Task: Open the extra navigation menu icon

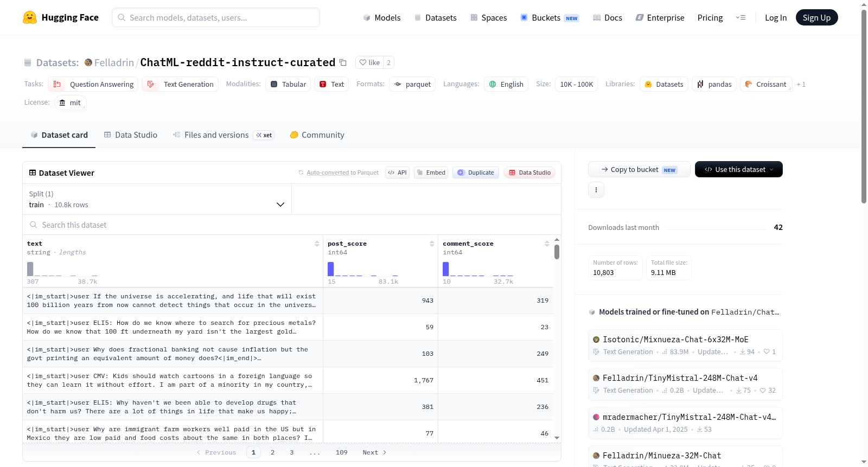Action: click(741, 17)
